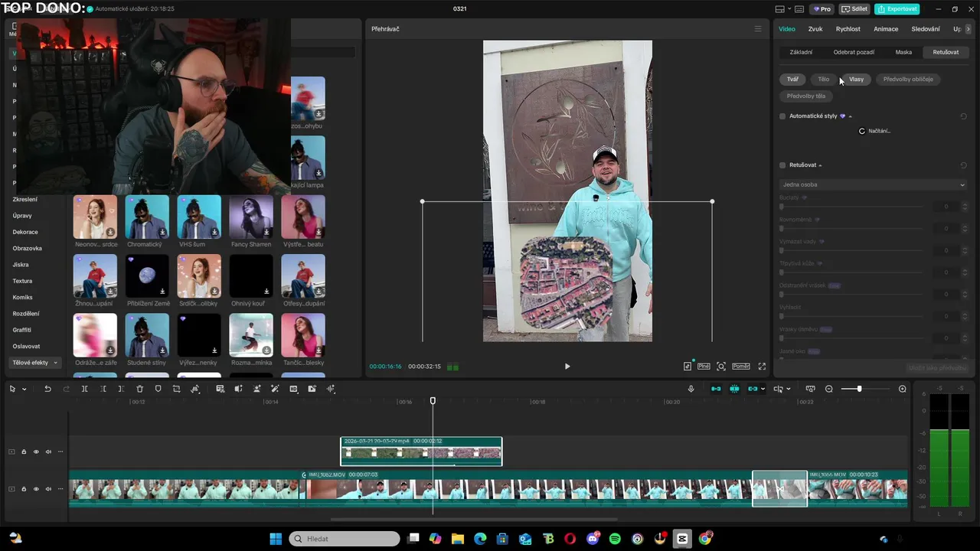Open Spotify from the Windows taskbar
The height and width of the screenshot is (551, 980).
[615, 539]
